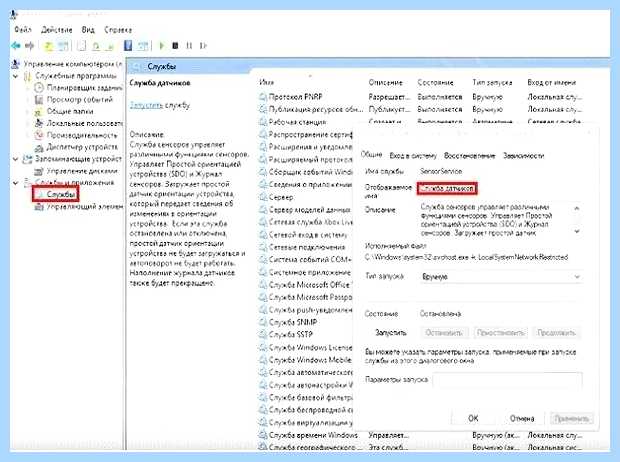
Task: Click the Управление дисками disk icon
Action: pos(39,171)
